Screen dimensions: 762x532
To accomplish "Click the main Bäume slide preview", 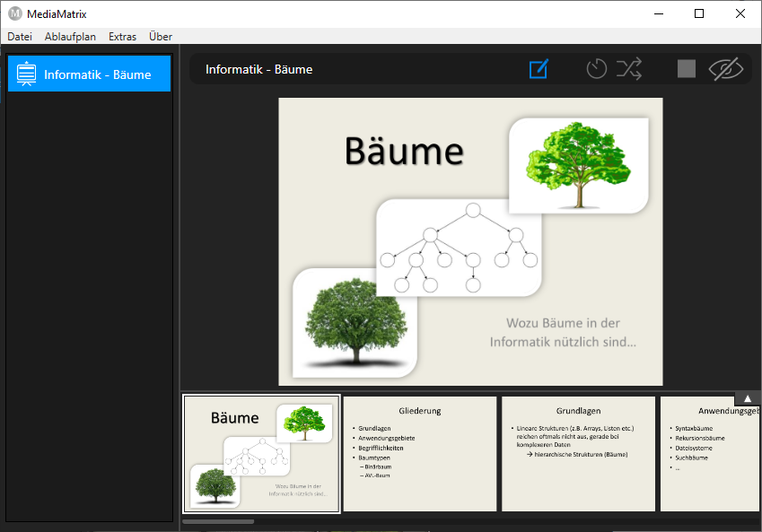I will [x=470, y=241].
